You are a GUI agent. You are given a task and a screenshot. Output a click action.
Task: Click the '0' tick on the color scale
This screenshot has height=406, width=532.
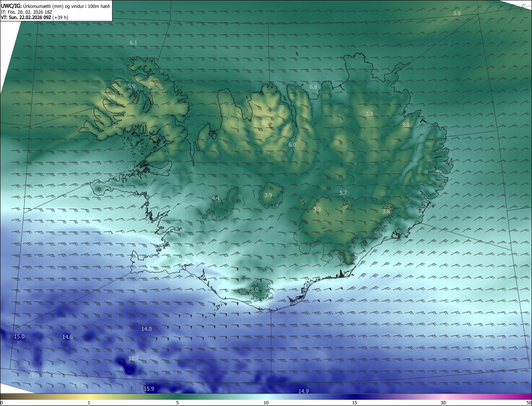coord(2,403)
